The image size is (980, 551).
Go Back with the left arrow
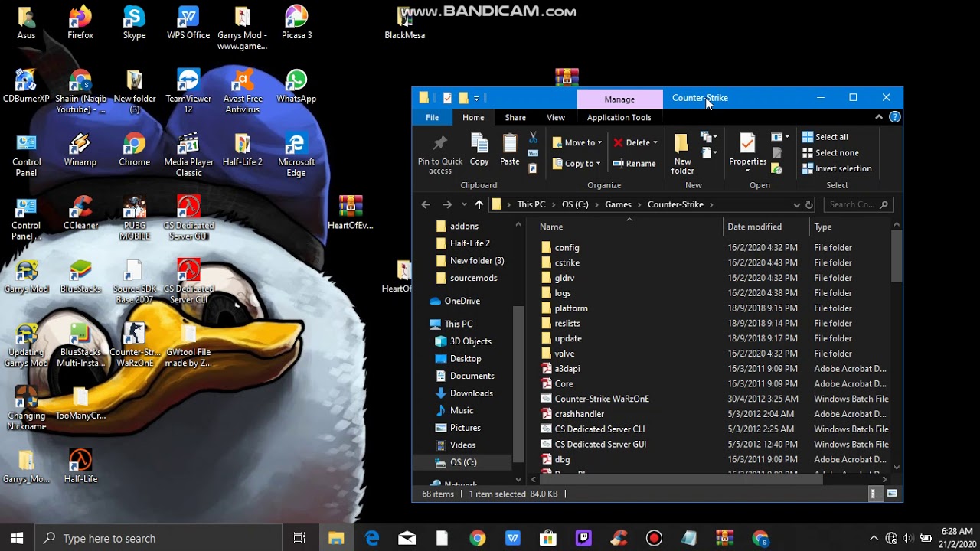tap(426, 204)
